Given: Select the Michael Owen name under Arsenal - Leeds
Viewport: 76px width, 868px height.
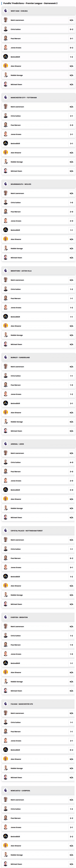Looking at the screenshot, I should click(16, 518).
